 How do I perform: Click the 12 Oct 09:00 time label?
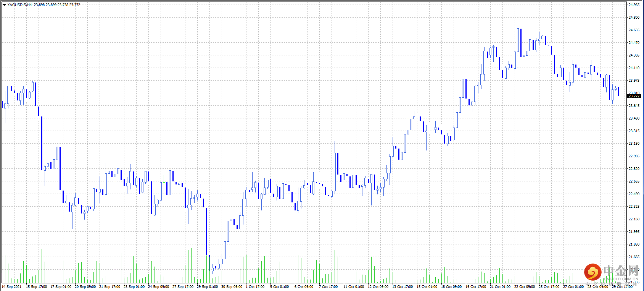tap(378, 287)
